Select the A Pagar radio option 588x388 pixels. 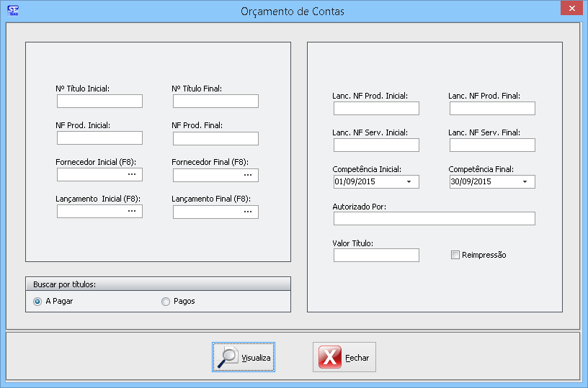point(37,301)
